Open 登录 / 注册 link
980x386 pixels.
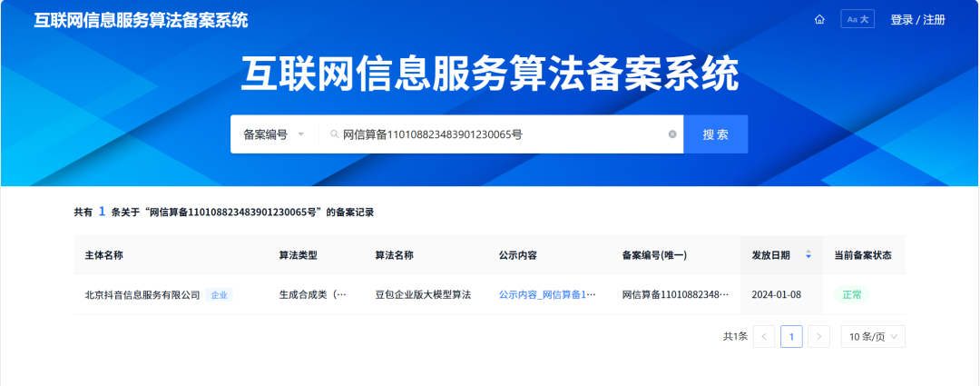[917, 20]
